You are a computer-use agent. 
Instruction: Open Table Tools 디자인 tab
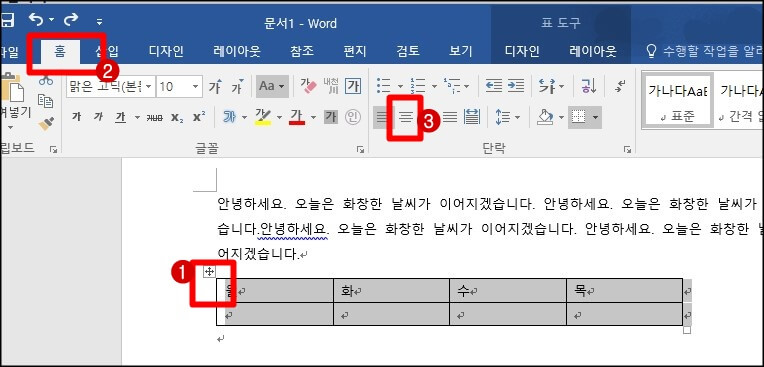(x=522, y=51)
